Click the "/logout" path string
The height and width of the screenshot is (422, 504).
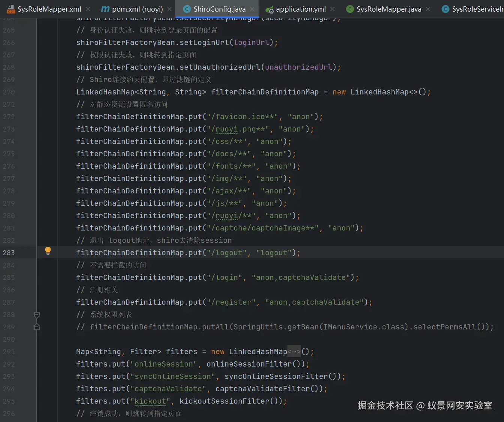point(227,253)
